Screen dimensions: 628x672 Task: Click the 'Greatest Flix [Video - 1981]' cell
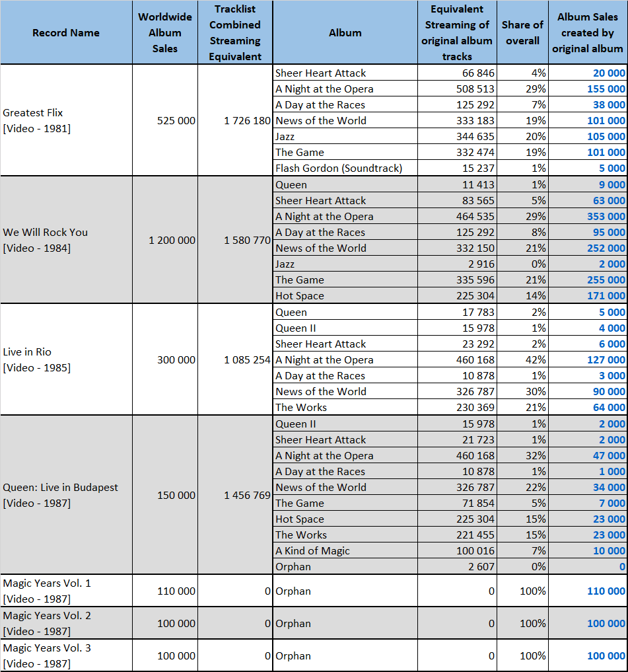[x=66, y=120]
